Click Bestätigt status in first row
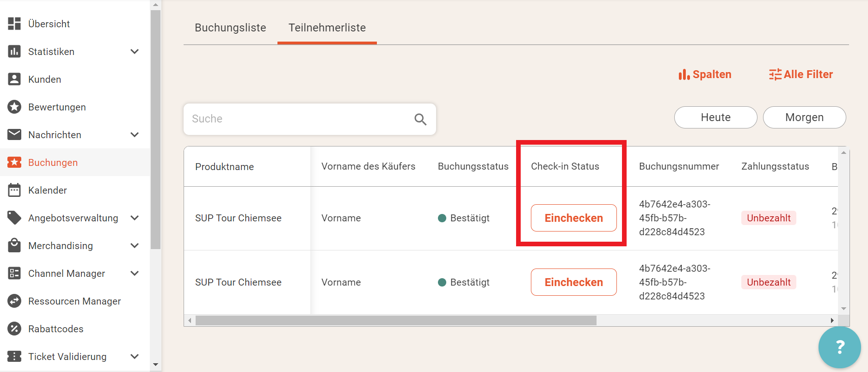868x372 pixels. click(x=463, y=218)
